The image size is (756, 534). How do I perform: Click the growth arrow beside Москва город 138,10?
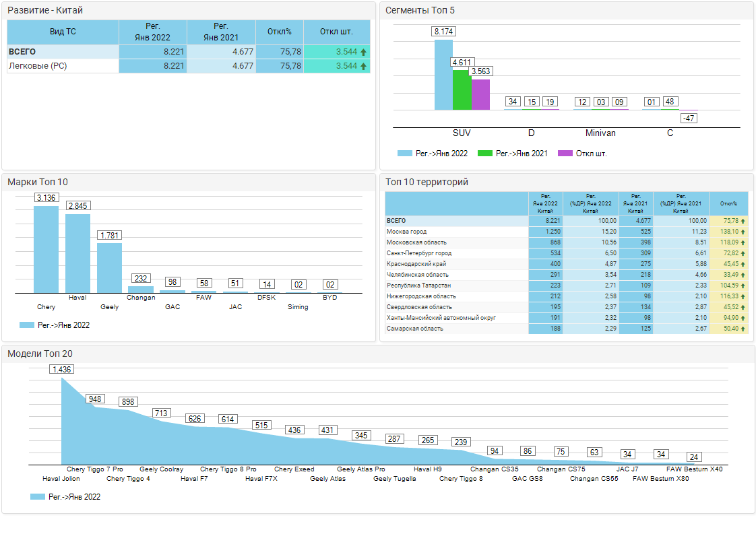[743, 232]
